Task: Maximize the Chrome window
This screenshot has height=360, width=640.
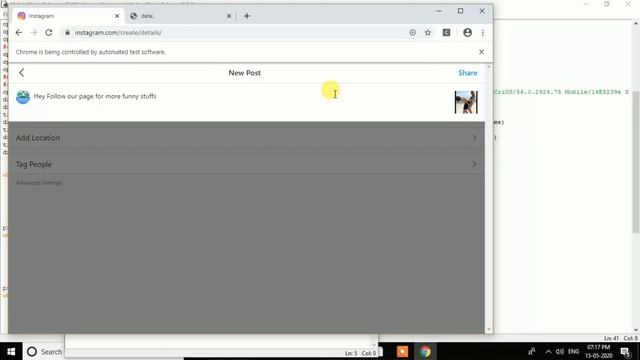Action: point(460,11)
